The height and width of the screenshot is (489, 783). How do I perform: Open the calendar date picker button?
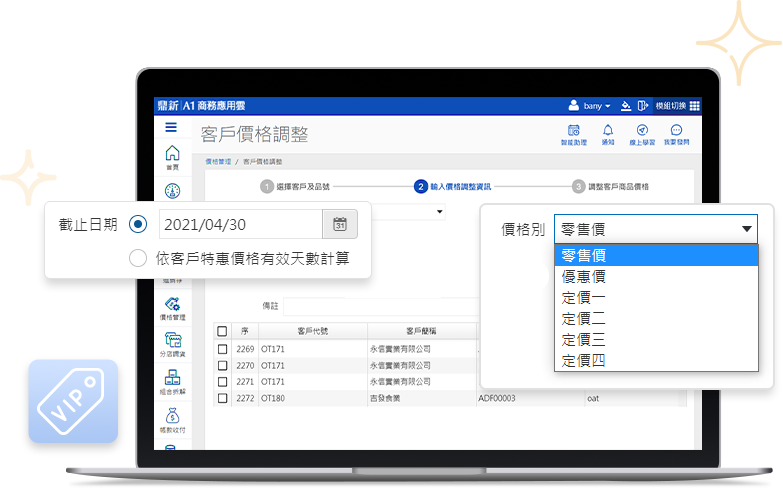[x=340, y=224]
